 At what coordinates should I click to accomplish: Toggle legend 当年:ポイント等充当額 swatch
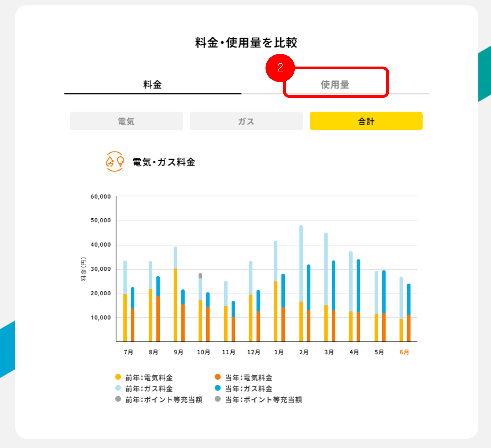218,399
